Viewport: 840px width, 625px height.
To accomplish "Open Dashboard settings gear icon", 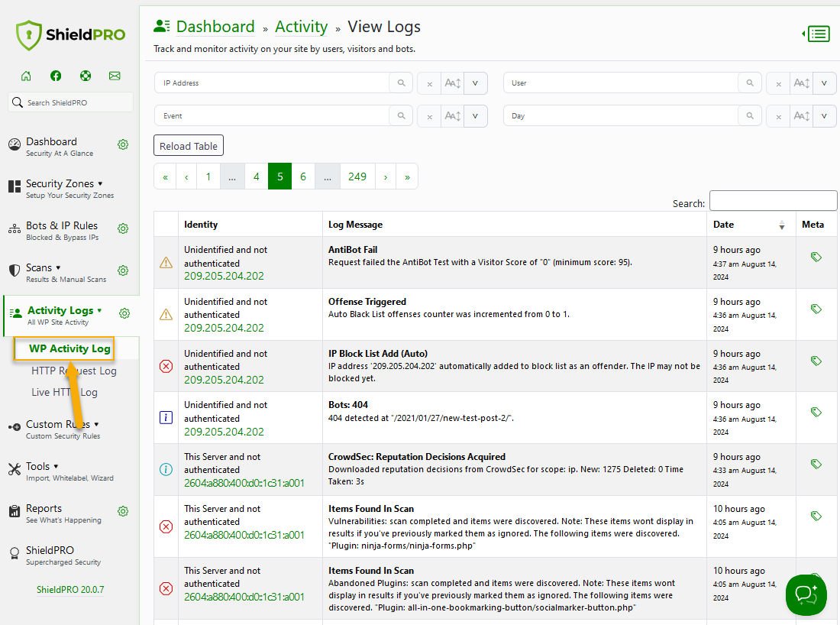I will pyautogui.click(x=123, y=144).
